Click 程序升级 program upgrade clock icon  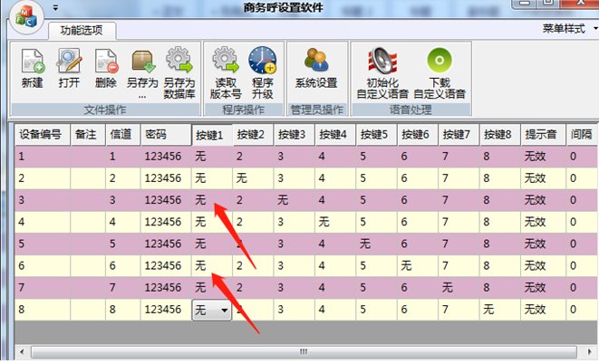point(263,65)
